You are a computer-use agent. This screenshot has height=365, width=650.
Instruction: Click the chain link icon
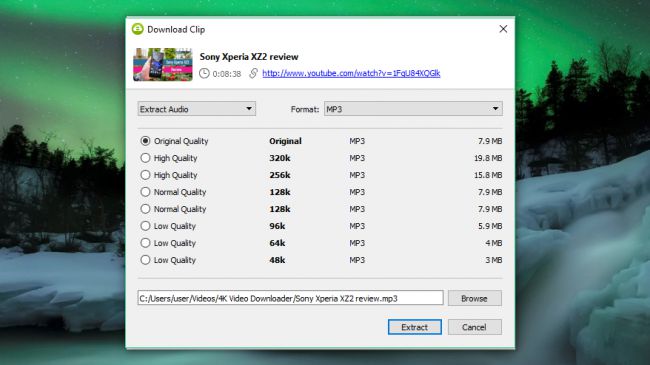tap(253, 73)
